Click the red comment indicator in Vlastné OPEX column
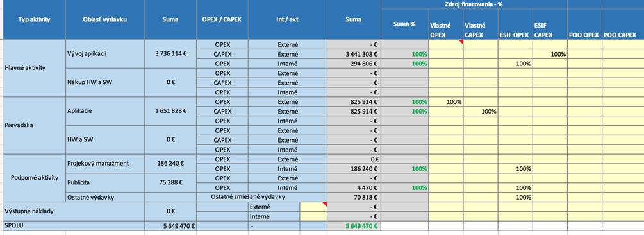 (461, 42)
